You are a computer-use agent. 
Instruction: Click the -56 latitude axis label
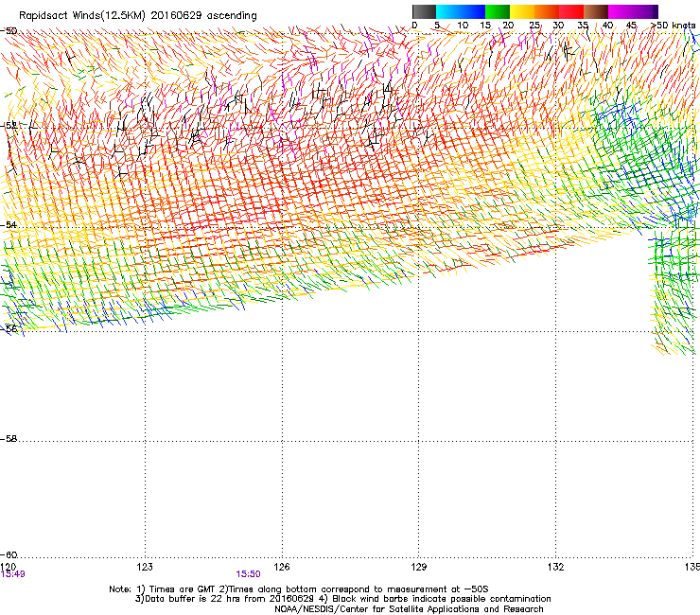(x=9, y=328)
